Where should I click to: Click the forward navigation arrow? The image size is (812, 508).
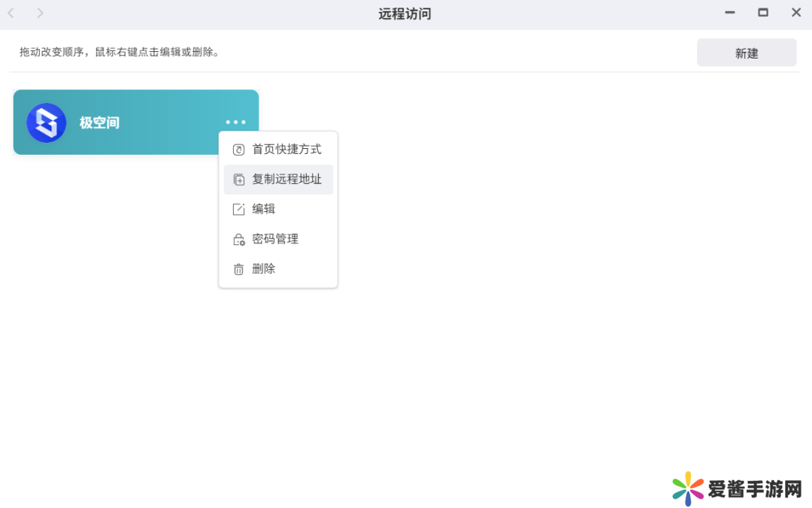click(x=40, y=13)
